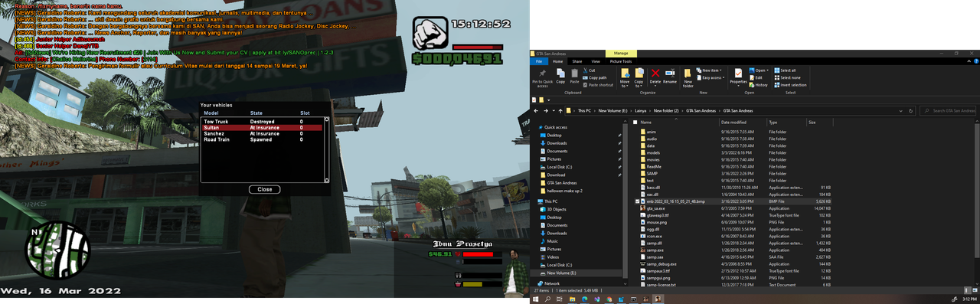
Task: Expand address bar previous locations chevron
Action: point(900,111)
